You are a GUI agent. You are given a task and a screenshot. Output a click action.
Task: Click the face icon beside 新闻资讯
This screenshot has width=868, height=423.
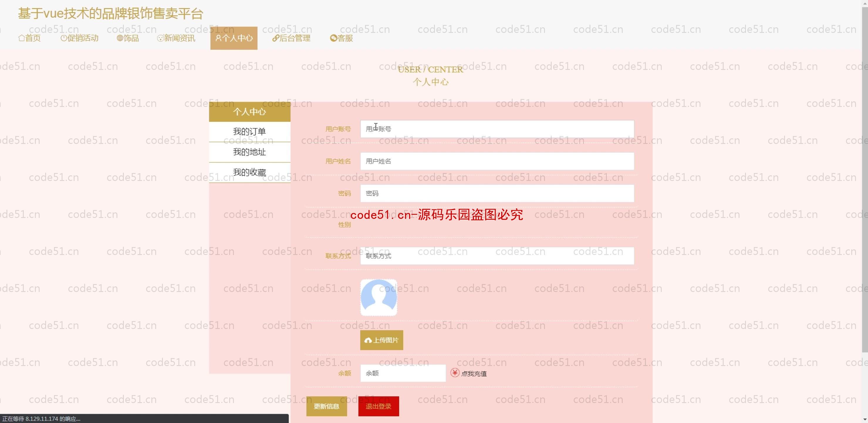click(x=161, y=38)
